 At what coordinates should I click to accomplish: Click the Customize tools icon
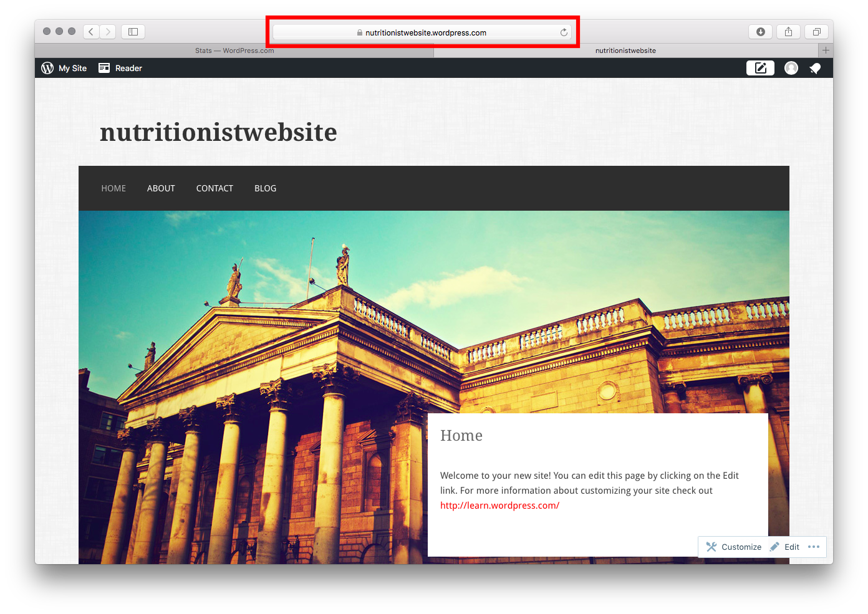click(711, 547)
